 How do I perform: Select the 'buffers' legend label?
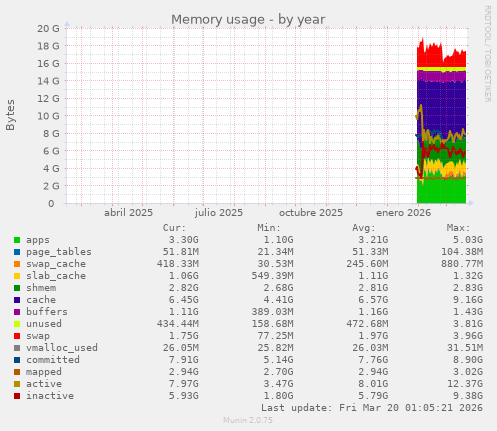(x=47, y=312)
